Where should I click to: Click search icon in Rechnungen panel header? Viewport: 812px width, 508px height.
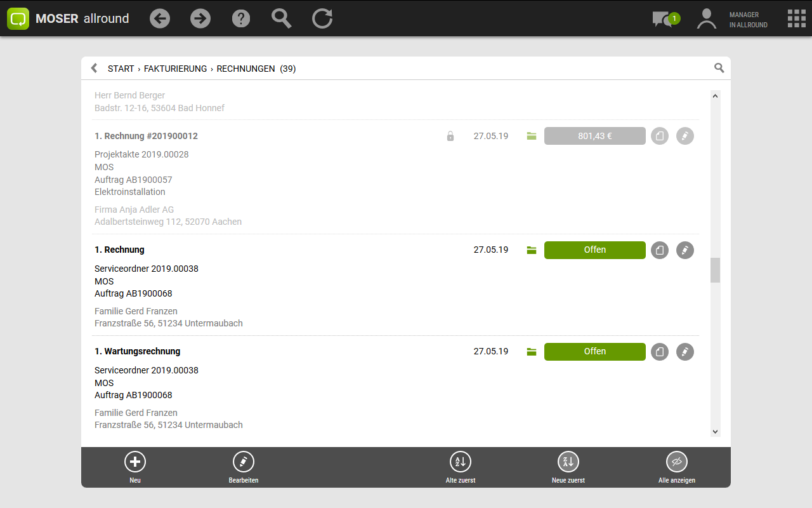click(x=719, y=68)
